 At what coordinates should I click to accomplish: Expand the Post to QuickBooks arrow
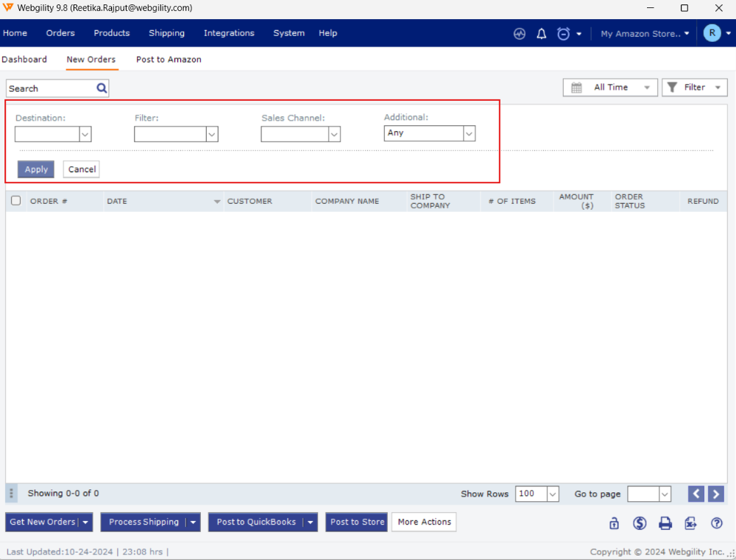pos(311,522)
